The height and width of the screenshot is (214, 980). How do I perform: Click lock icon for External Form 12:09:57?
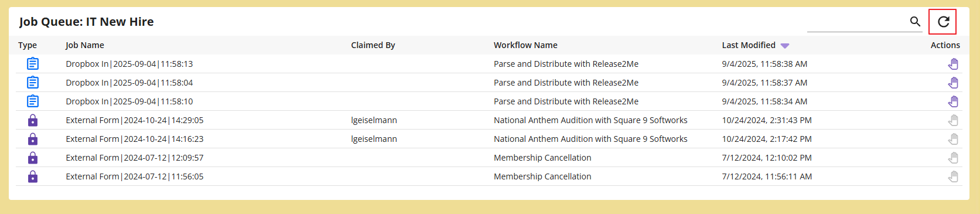point(33,158)
